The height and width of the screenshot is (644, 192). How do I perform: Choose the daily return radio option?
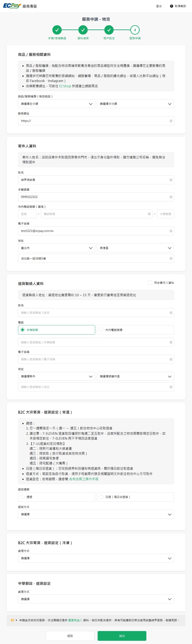(101, 497)
